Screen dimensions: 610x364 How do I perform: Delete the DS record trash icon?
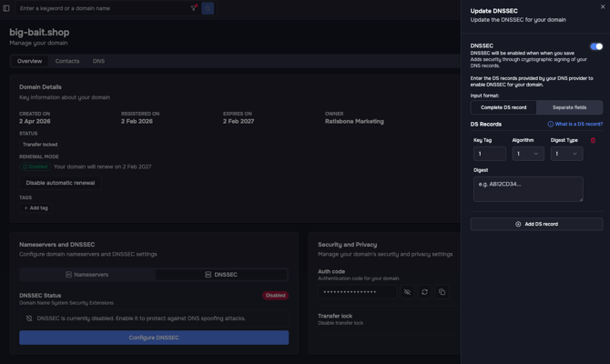pos(593,140)
